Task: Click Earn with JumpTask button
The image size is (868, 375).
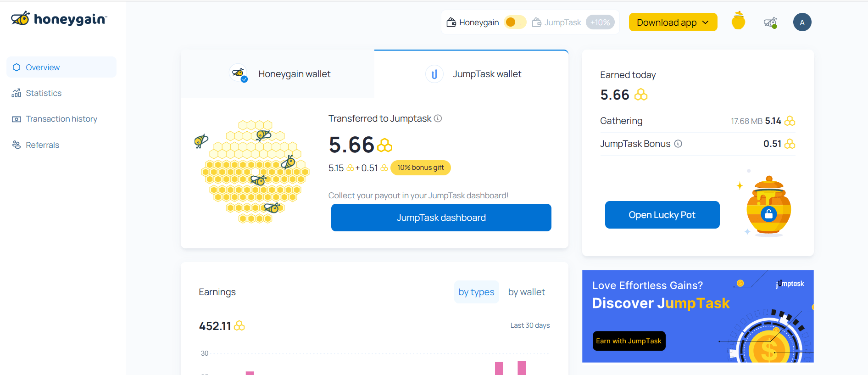Action: point(629,341)
